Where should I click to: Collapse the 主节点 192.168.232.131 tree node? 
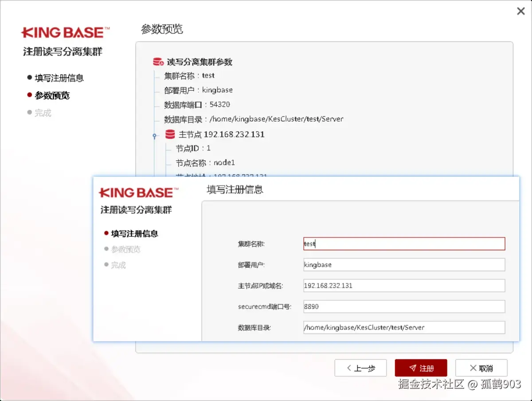(x=154, y=135)
